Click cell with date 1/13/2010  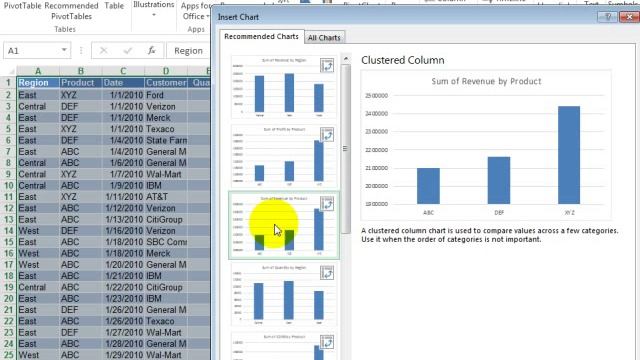point(123,219)
